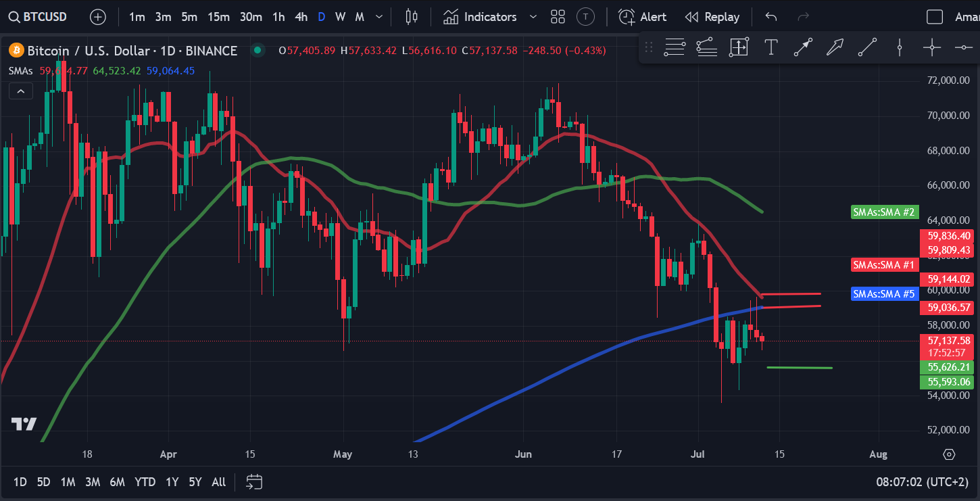Grab the drawing toolbar drag handle

click(649, 47)
